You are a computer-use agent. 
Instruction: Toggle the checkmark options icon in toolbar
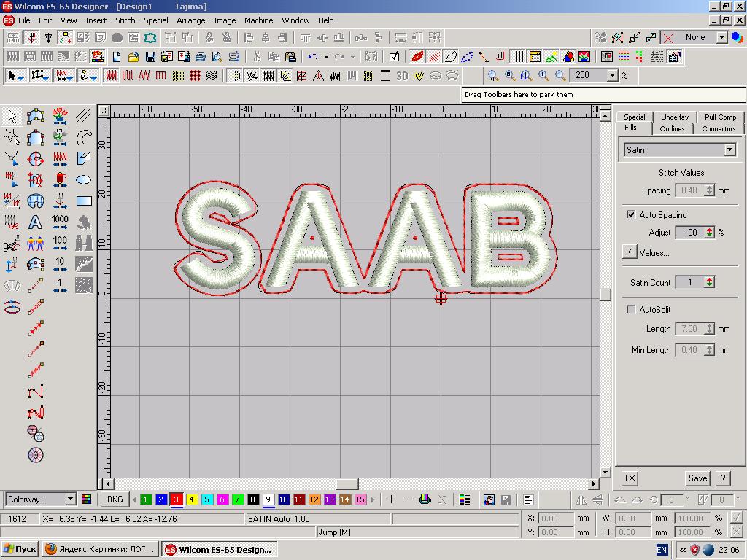click(x=394, y=56)
